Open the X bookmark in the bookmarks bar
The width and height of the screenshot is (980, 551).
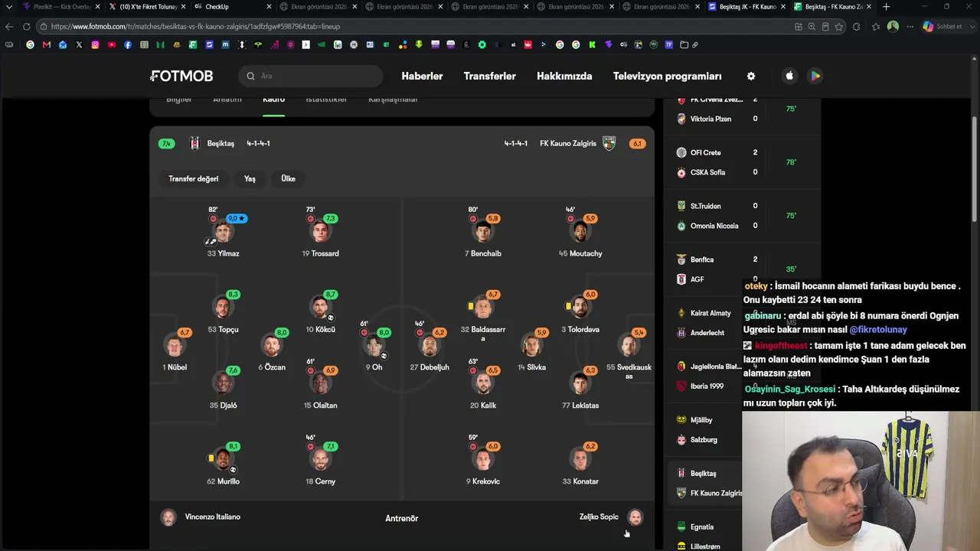(x=79, y=44)
